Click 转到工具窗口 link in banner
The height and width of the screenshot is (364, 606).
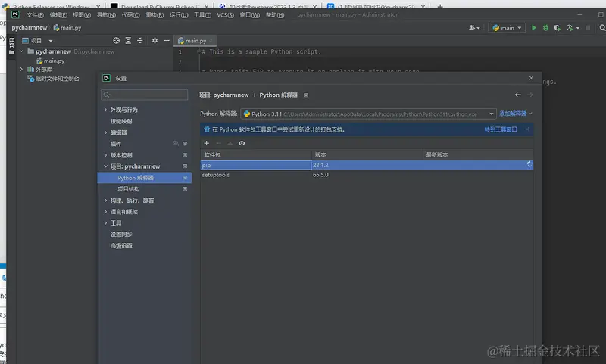(501, 129)
